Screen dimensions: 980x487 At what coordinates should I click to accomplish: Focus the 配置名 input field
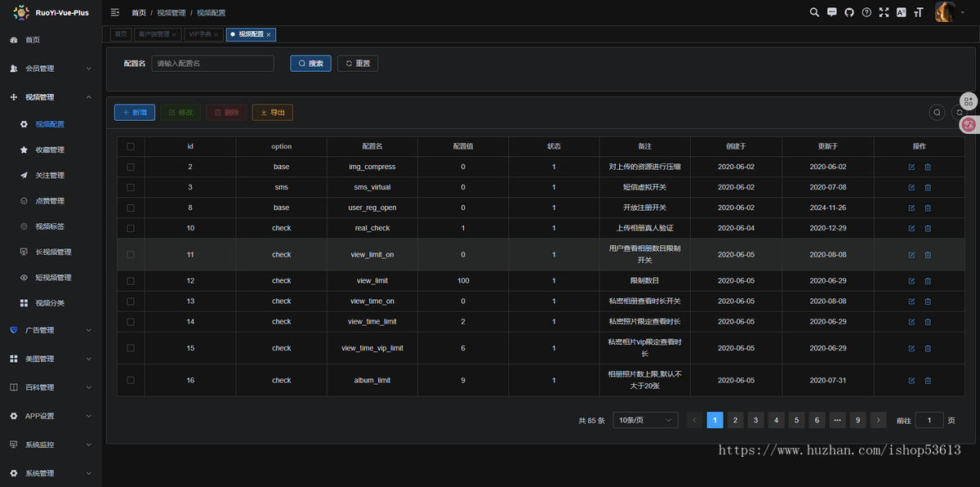click(213, 63)
